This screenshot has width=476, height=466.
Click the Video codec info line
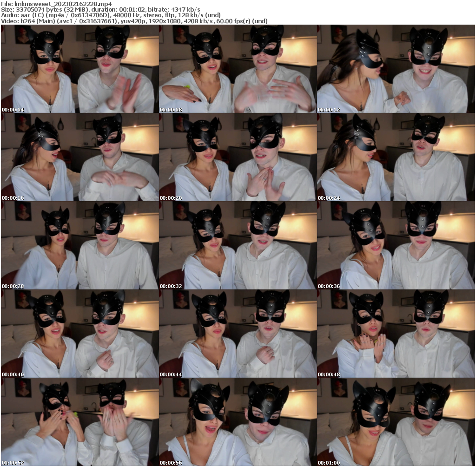pos(116,20)
